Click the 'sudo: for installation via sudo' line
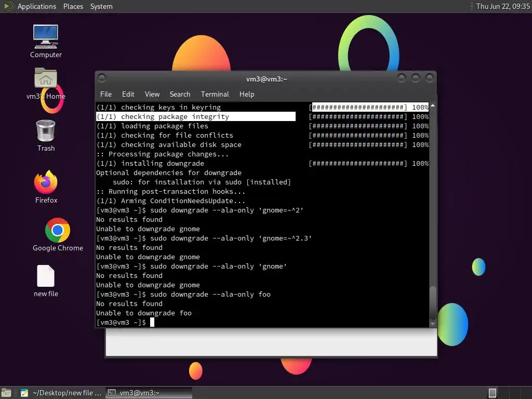 pos(202,182)
